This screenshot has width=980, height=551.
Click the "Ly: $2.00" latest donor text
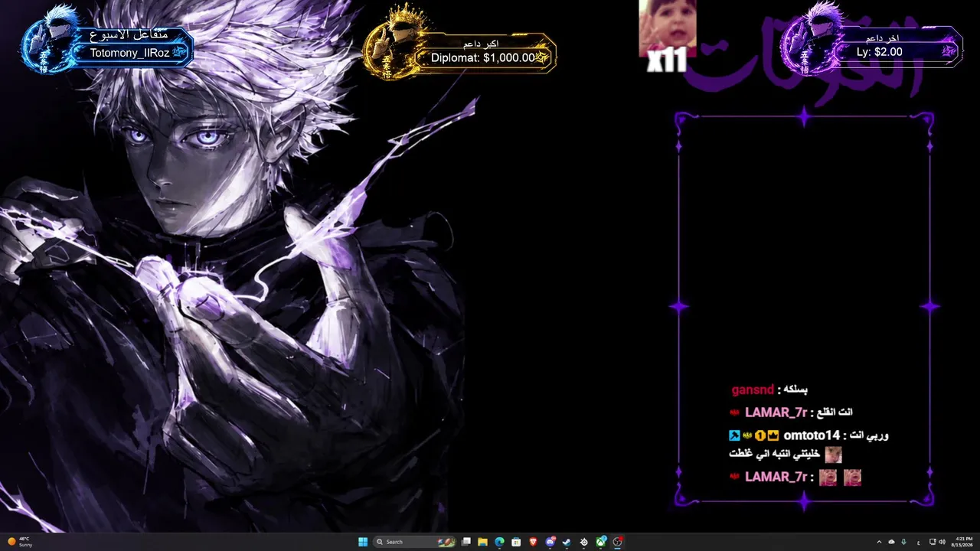(879, 52)
